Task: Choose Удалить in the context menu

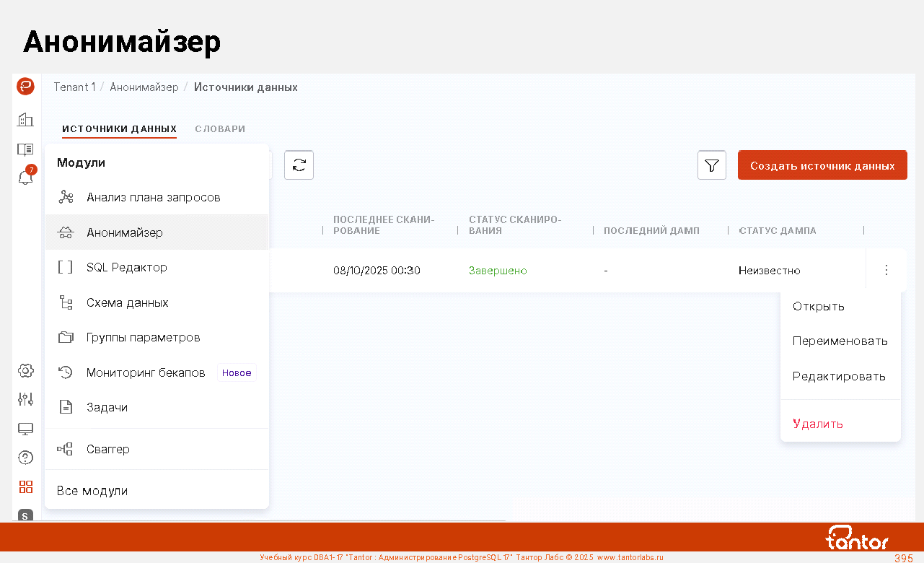Action: point(817,424)
